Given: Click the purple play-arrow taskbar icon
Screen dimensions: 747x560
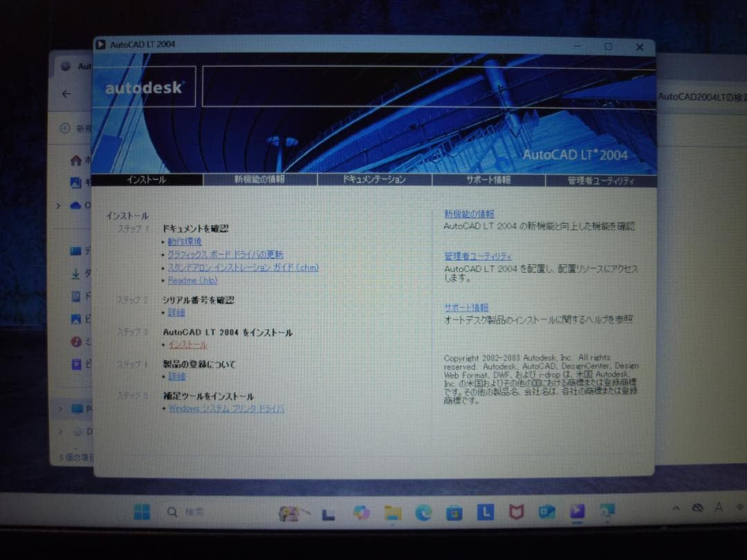Looking at the screenshot, I should point(577,512).
